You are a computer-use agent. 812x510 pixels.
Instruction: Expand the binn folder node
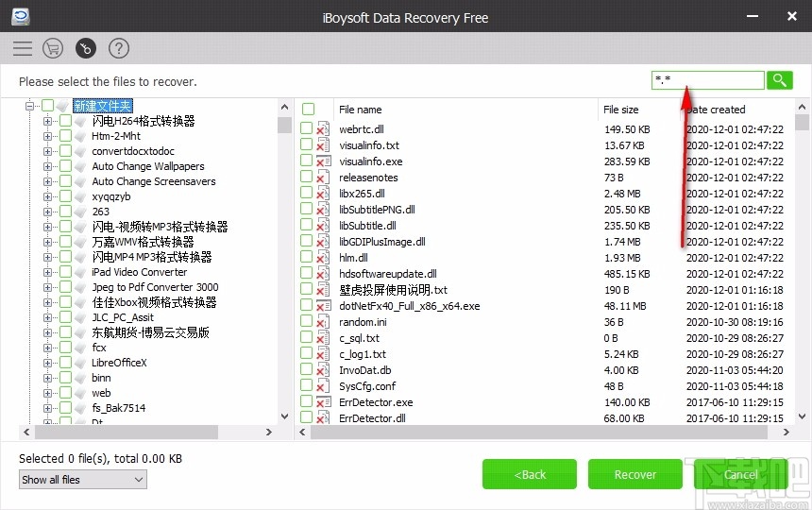(47, 378)
